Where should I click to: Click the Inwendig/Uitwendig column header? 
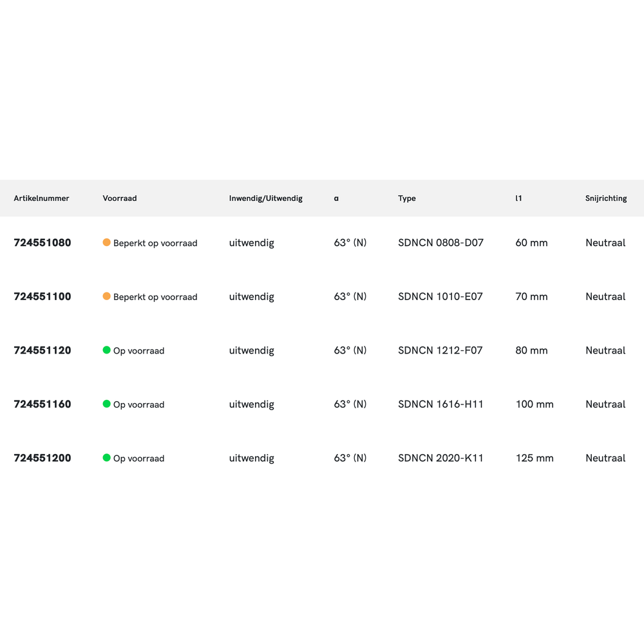(265, 198)
